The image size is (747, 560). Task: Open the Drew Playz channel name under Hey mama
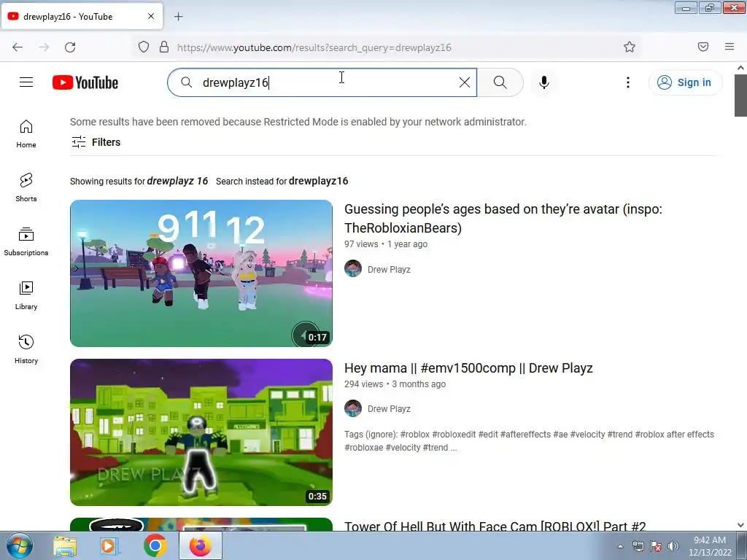389,408
